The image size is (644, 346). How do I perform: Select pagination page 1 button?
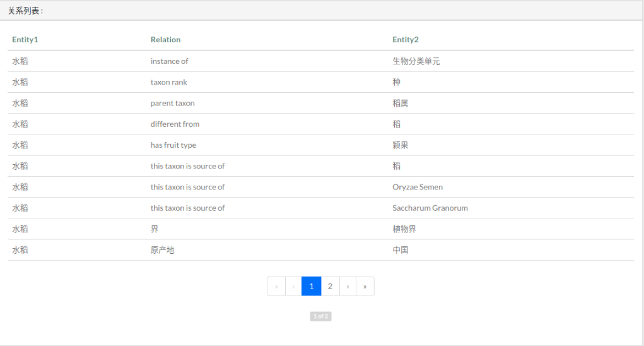[x=312, y=287]
